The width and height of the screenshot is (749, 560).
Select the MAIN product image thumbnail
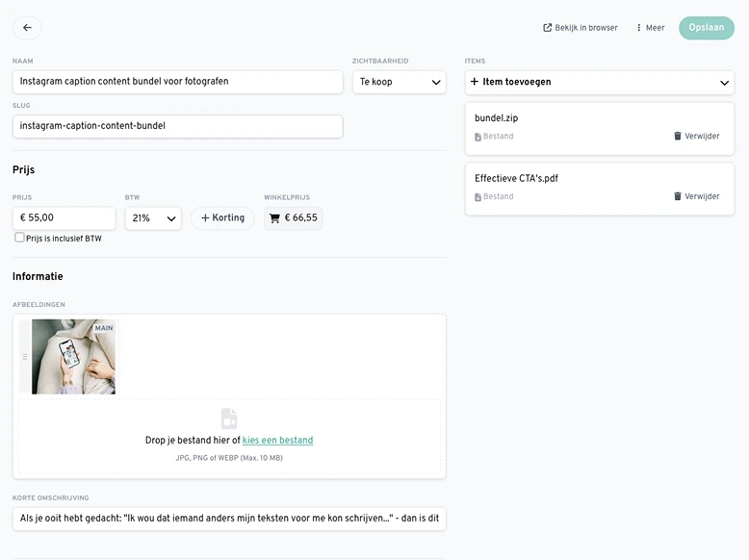tap(73, 357)
